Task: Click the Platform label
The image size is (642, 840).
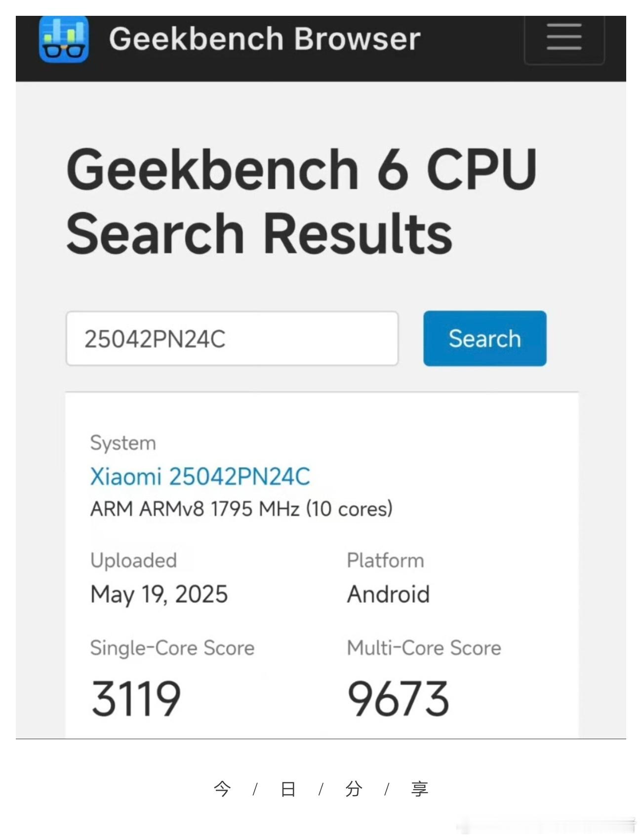Action: [x=385, y=560]
